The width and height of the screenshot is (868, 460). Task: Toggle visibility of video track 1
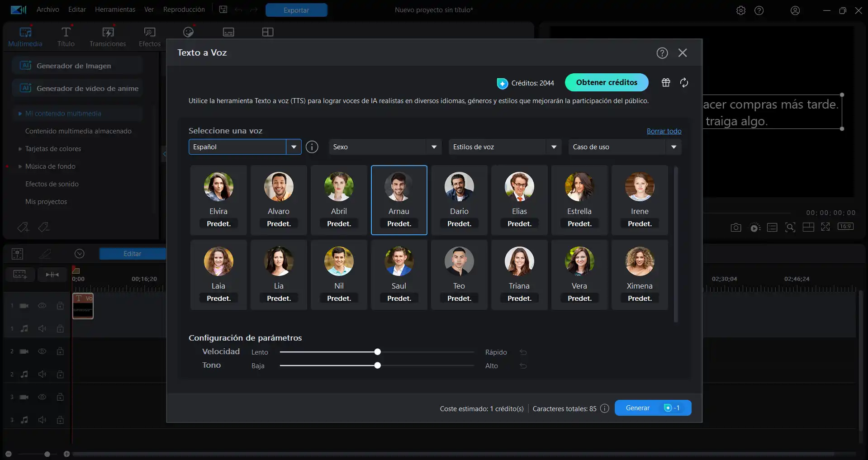(x=42, y=306)
